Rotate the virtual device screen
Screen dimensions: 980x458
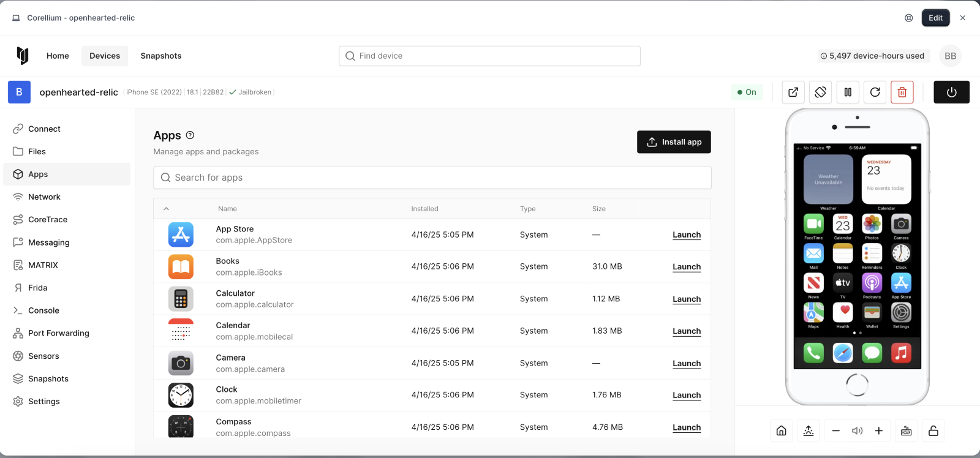[820, 92]
